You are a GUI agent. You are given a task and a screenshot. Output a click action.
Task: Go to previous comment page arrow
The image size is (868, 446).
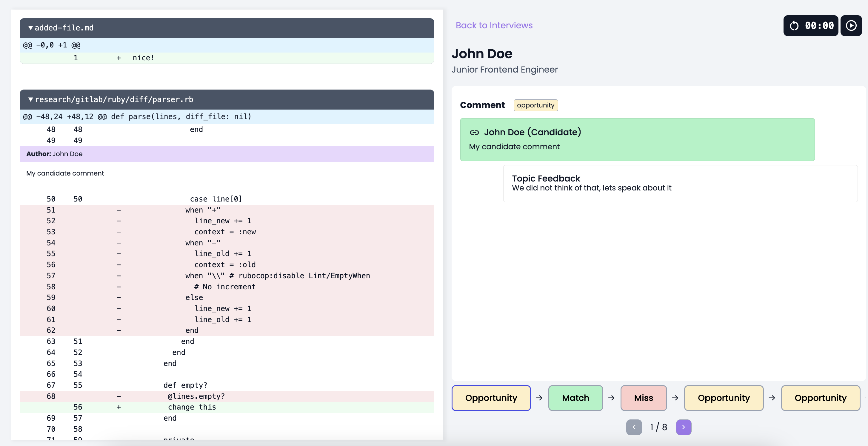[634, 427]
